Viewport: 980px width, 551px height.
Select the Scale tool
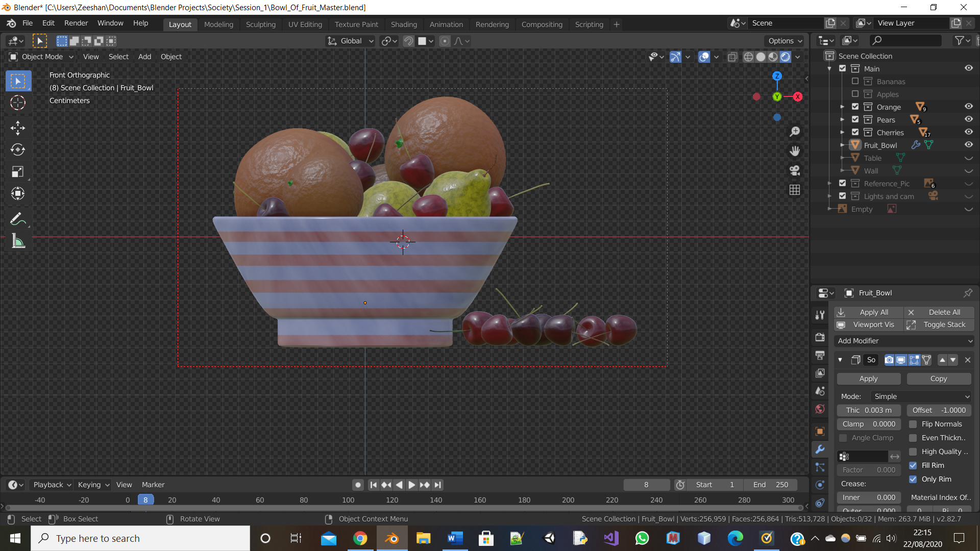[18, 172]
